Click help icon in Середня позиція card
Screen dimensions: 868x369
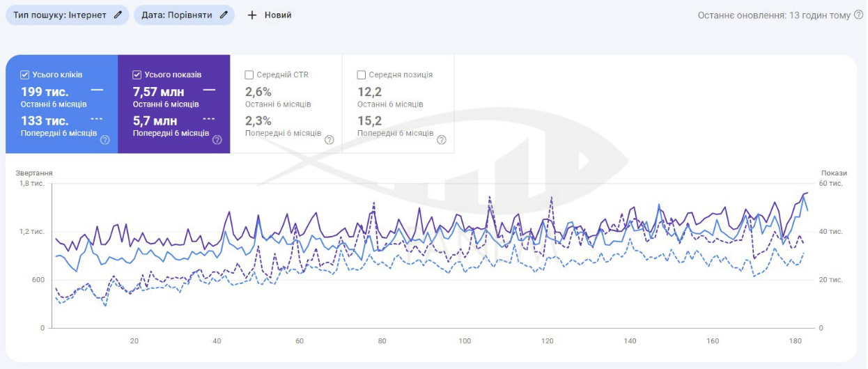pos(441,140)
